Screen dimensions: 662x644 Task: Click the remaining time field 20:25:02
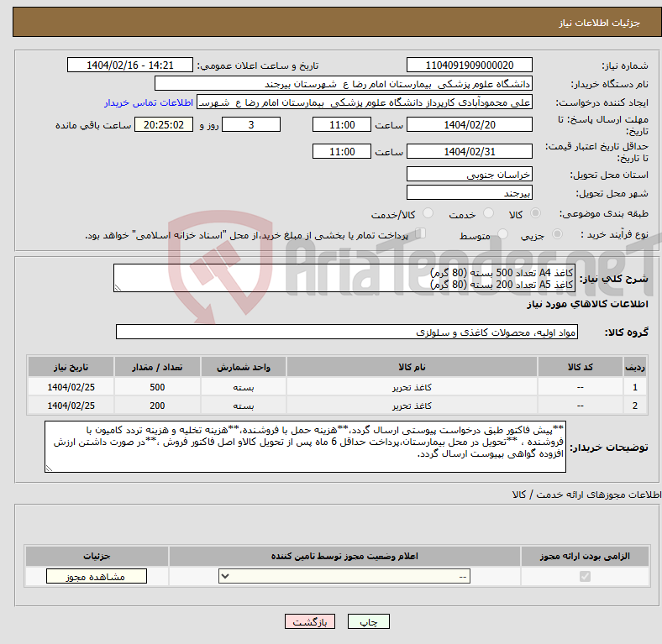(164, 125)
